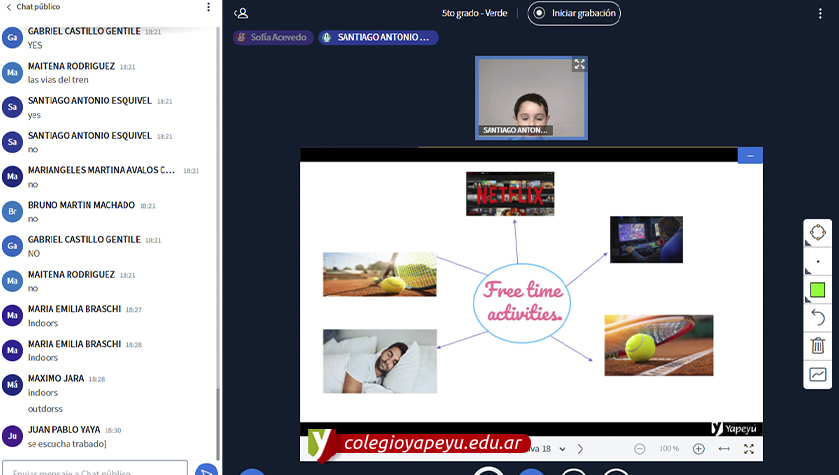Open the whiteboard tools selector
Viewport: 839px width, 475px height.
click(817, 233)
